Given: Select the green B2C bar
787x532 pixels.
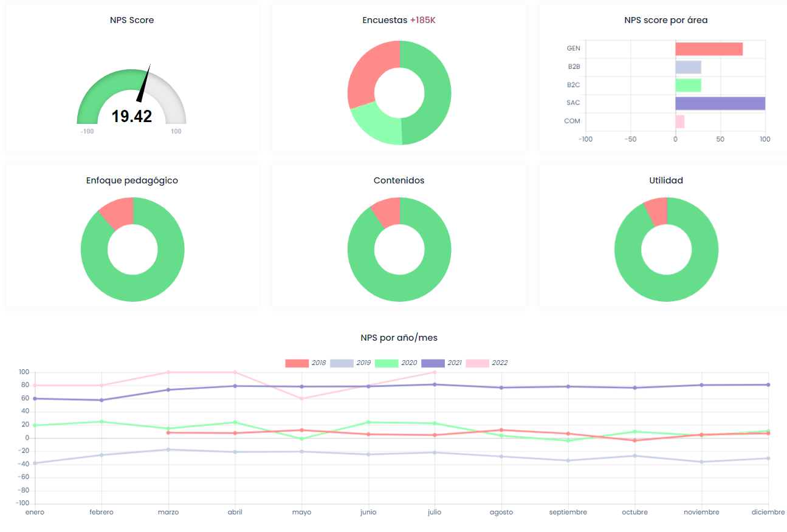Looking at the screenshot, I should pos(688,85).
